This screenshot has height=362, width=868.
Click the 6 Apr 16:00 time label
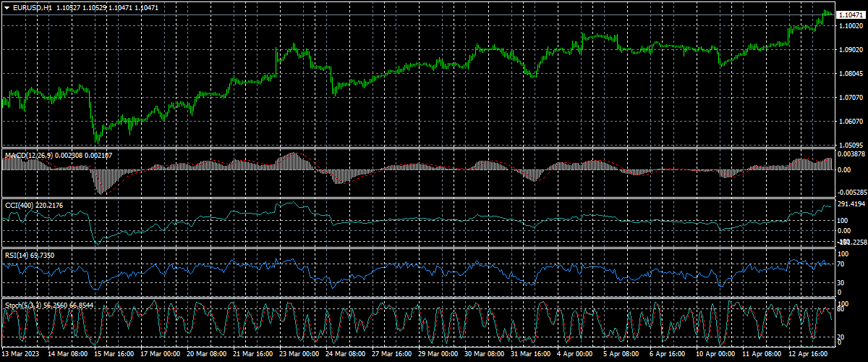point(669,353)
